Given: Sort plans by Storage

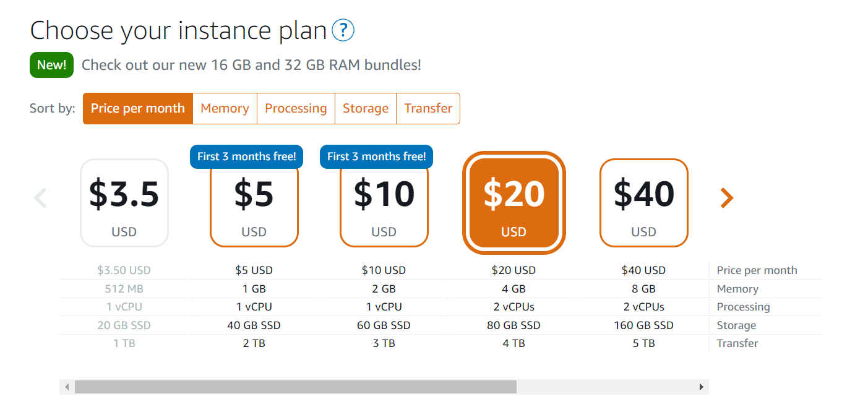Looking at the screenshot, I should pyautogui.click(x=366, y=108).
